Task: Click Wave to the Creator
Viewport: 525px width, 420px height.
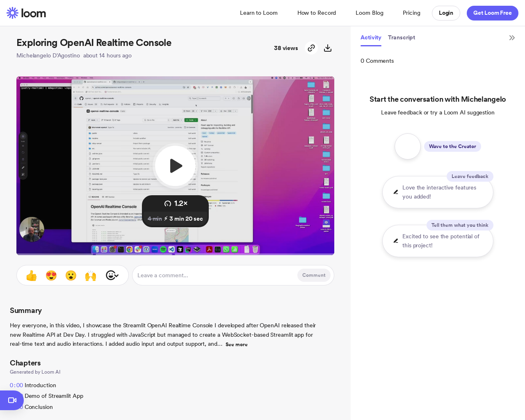Action: point(452,146)
